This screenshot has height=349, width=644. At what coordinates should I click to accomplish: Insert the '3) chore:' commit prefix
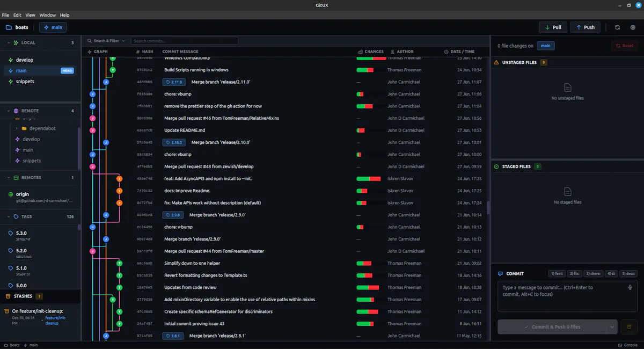[x=593, y=273]
